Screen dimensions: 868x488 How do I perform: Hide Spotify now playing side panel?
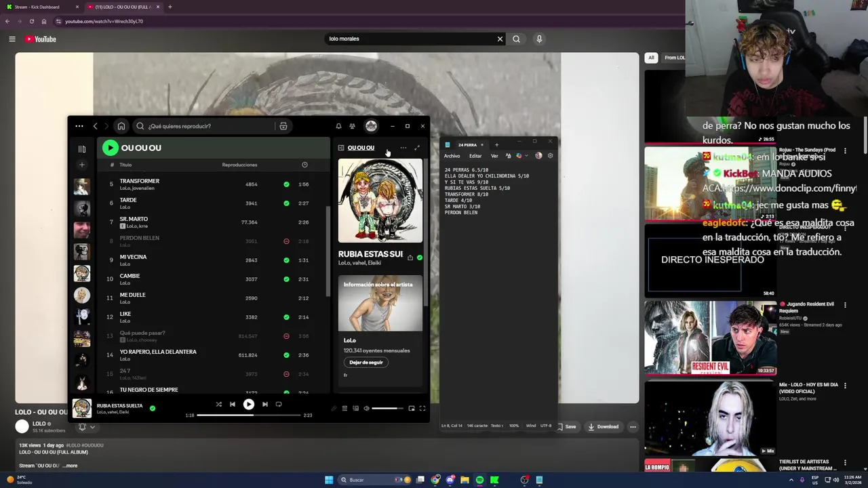[341, 148]
